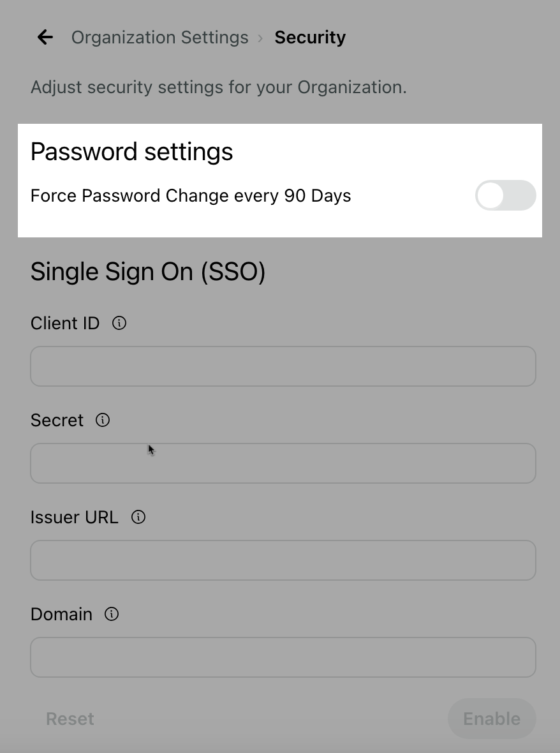The height and width of the screenshot is (753, 560).
Task: Click the Force Password Change label text
Action: 191,196
